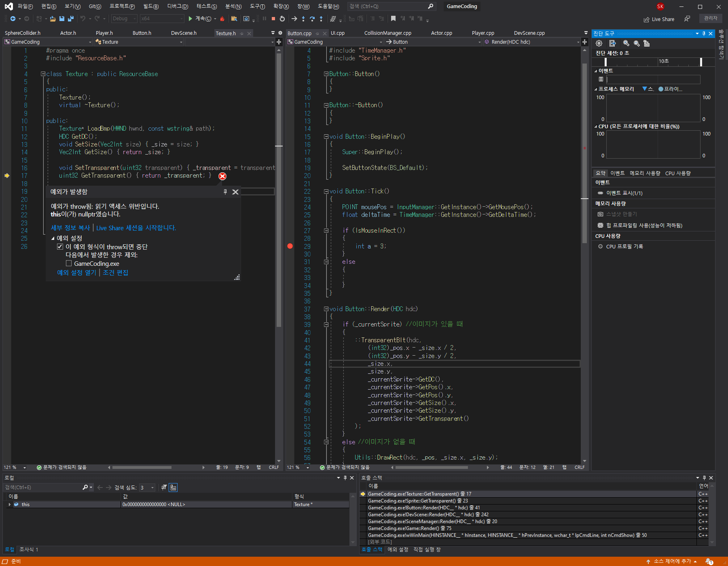Click 조건 편집 link
Image resolution: width=728 pixels, height=566 pixels.
115,273
